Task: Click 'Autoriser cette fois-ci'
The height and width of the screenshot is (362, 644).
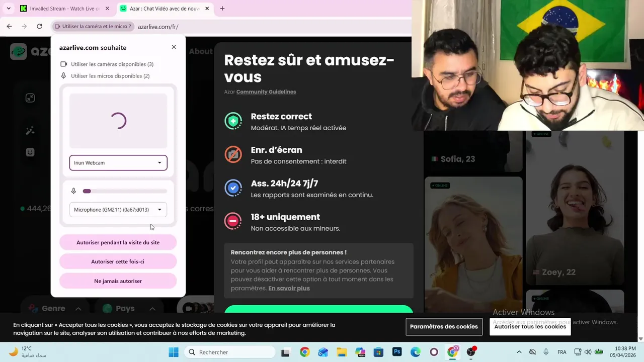Action: click(x=118, y=261)
